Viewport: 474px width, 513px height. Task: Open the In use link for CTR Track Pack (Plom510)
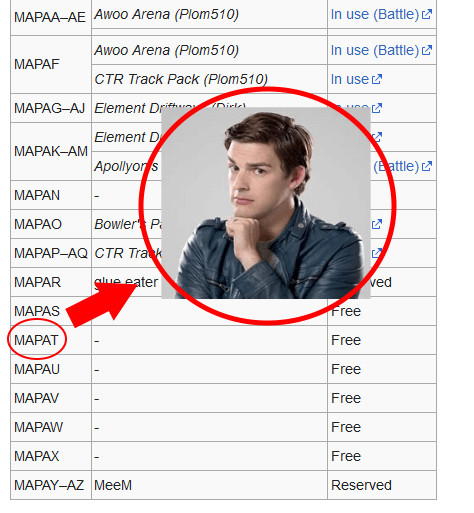pyautogui.click(x=350, y=79)
